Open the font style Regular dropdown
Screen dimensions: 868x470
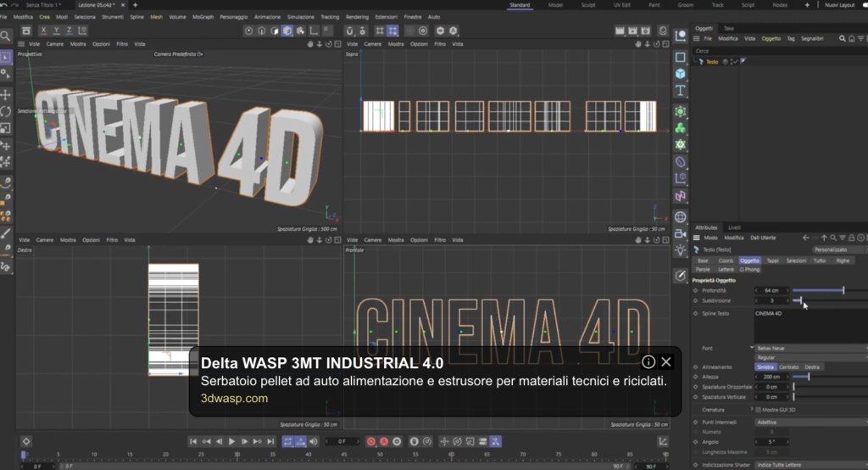[811, 357]
